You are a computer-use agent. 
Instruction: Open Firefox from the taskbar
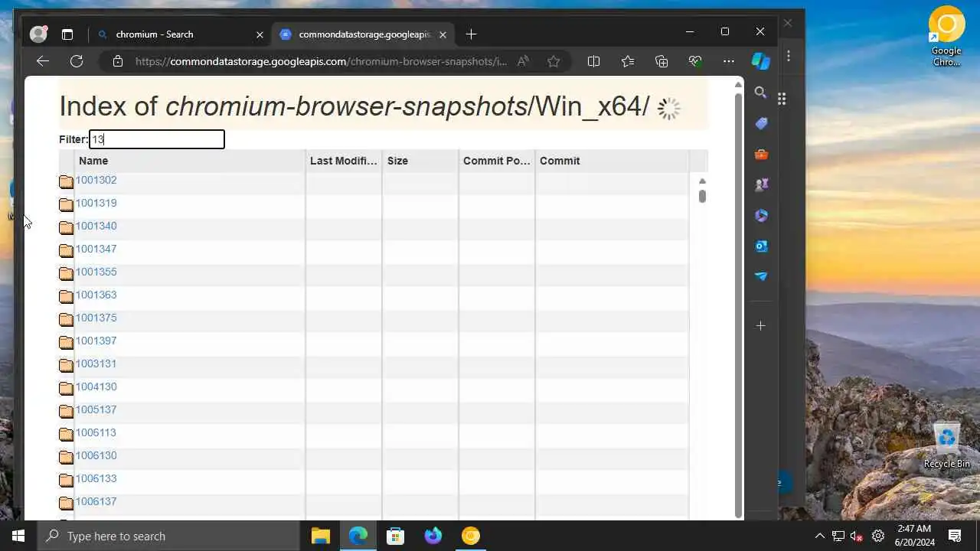click(x=433, y=536)
